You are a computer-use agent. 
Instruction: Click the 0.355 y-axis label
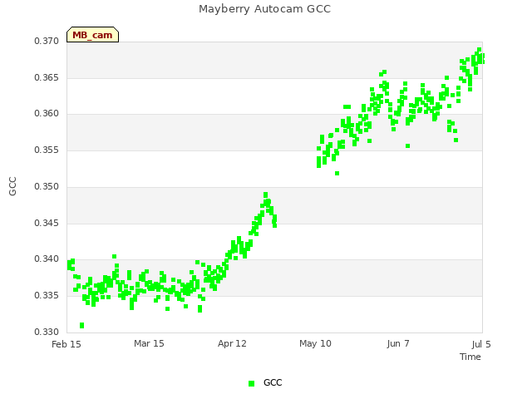tap(47, 150)
